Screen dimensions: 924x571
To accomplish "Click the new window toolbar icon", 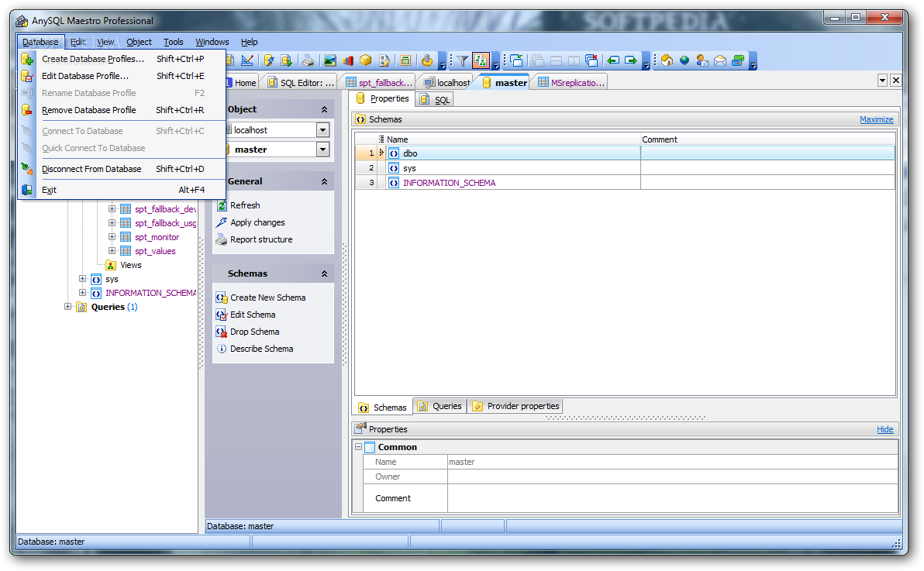I will pyautogui.click(x=517, y=60).
